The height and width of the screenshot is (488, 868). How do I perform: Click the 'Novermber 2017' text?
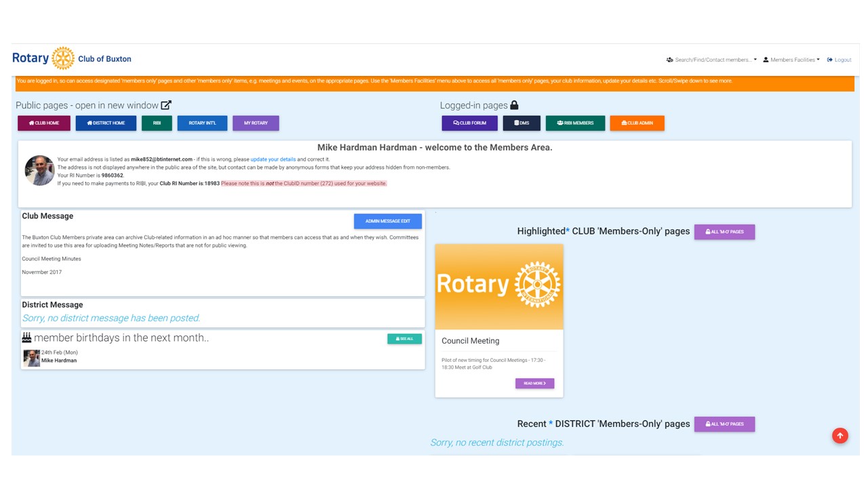pos(42,272)
